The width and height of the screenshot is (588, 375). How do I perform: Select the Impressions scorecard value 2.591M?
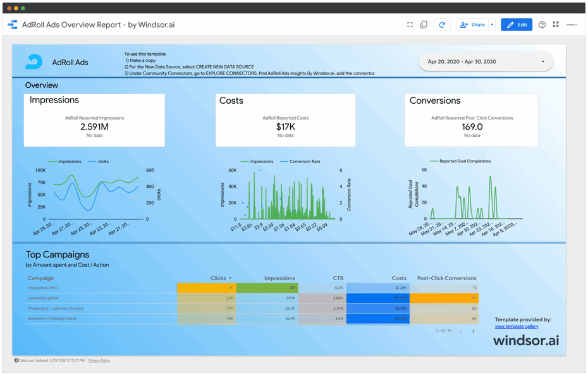pyautogui.click(x=94, y=126)
